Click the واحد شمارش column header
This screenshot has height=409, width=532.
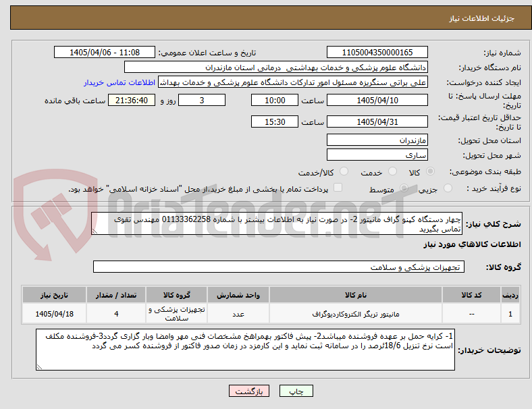point(238,295)
